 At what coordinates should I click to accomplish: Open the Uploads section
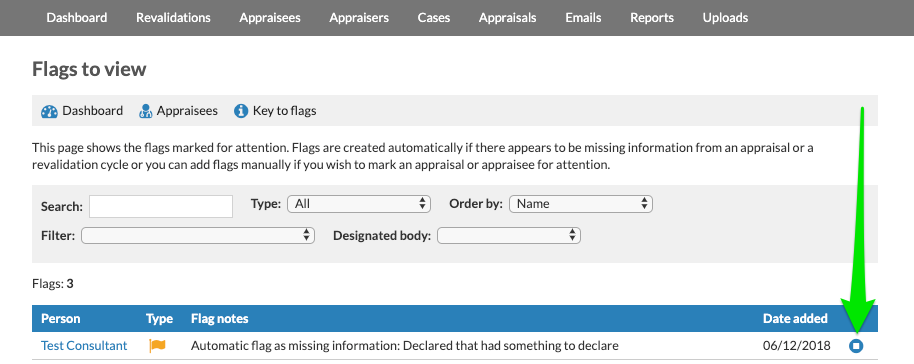point(725,18)
